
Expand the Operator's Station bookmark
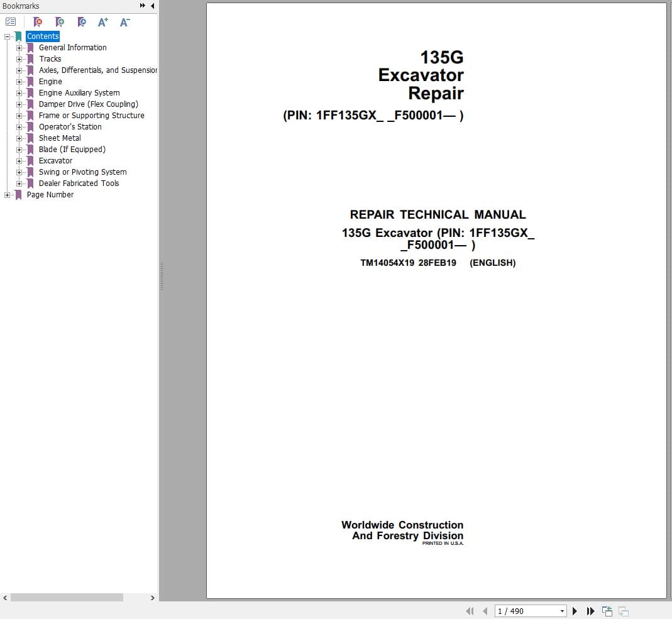pyautogui.click(x=19, y=127)
